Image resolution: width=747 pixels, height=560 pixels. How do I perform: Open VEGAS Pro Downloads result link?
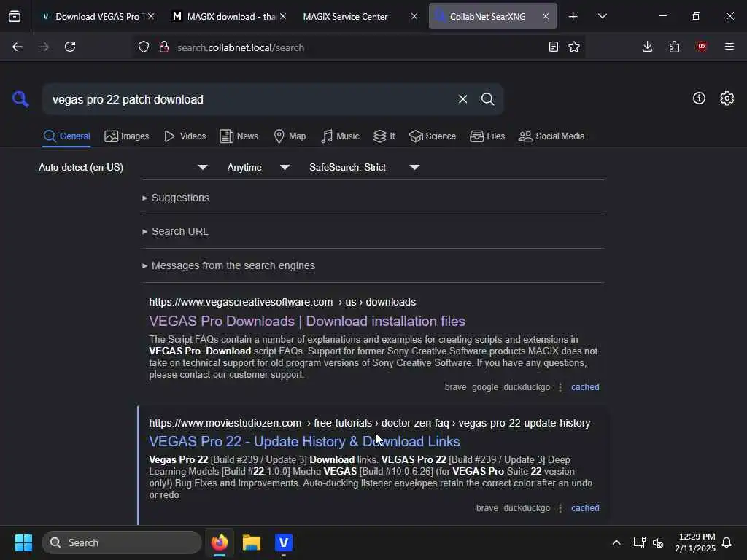pyautogui.click(x=307, y=321)
